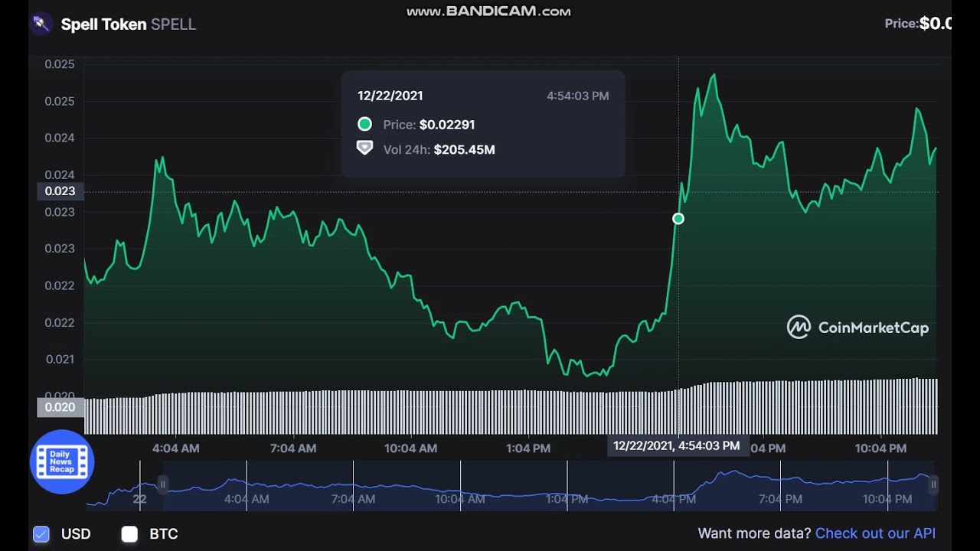Click the 1:04 PM label on the main axis

(x=528, y=448)
